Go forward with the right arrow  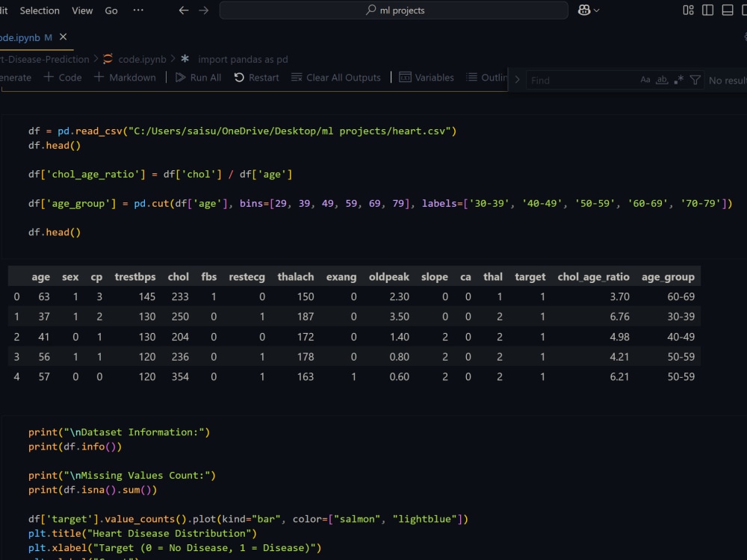[x=204, y=10]
